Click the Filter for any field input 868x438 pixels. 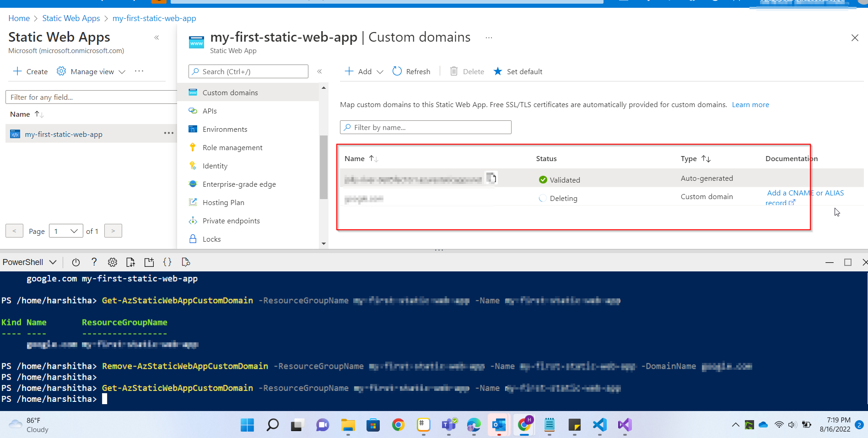coord(91,97)
